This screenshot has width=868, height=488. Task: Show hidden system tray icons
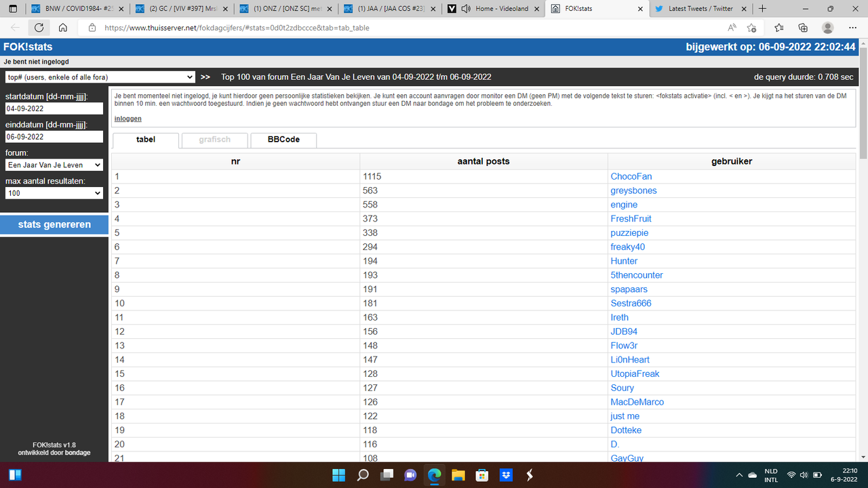(738, 474)
